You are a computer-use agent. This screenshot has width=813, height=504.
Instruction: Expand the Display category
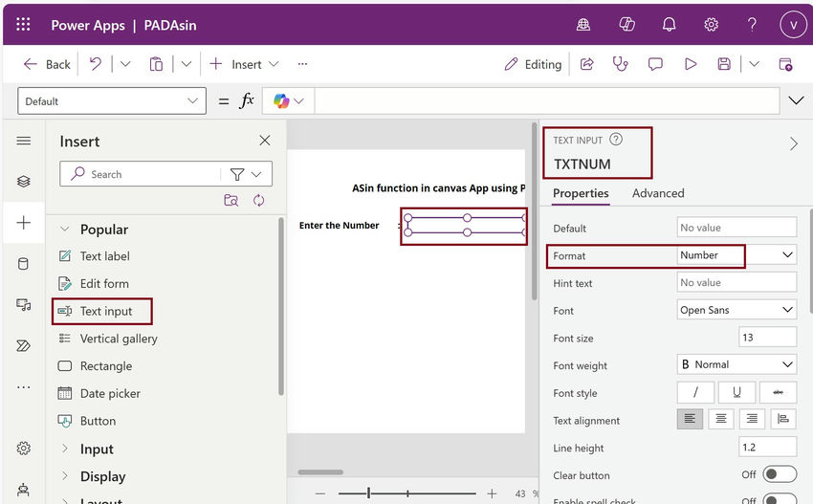pyautogui.click(x=65, y=476)
